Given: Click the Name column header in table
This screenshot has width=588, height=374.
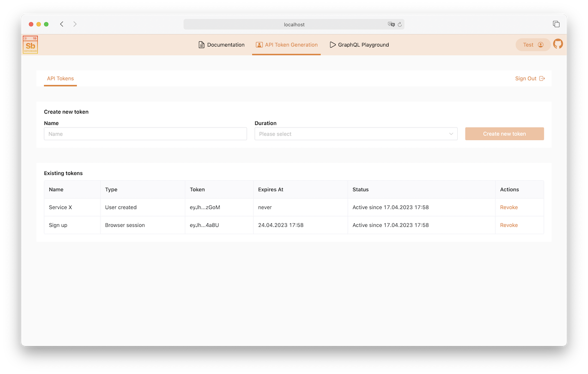Looking at the screenshot, I should [x=73, y=190].
